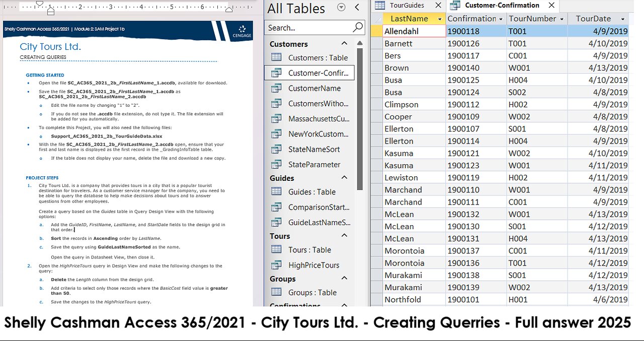This screenshot has height=341, width=644.
Task: Open the LastName column filter dropdown
Action: click(440, 19)
